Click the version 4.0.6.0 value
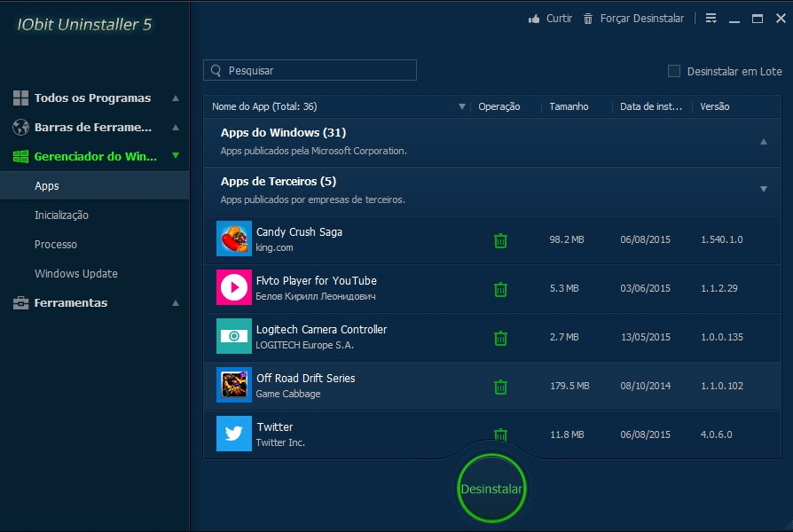 click(x=716, y=434)
